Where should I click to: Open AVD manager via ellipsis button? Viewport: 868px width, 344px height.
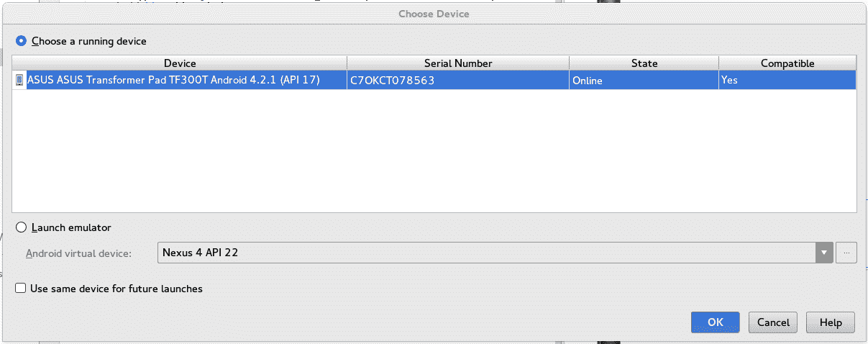click(847, 253)
